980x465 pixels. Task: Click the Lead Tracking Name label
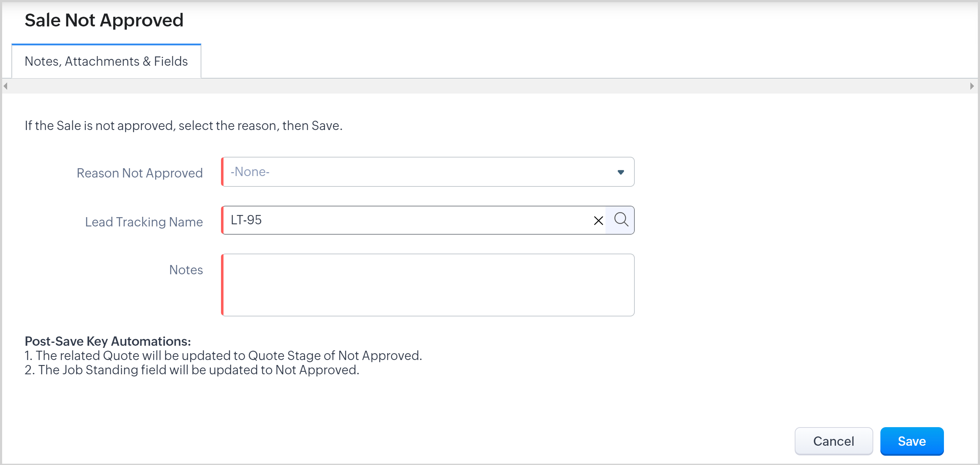(x=144, y=222)
